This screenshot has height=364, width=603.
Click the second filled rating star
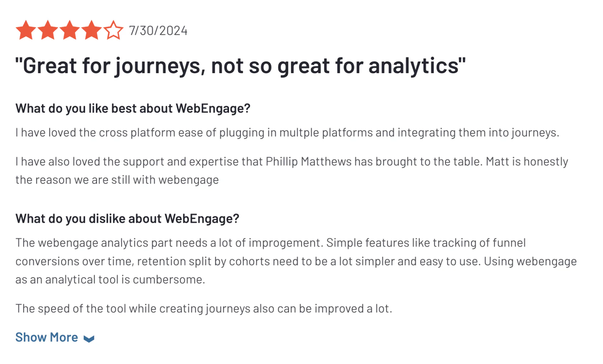click(x=48, y=30)
